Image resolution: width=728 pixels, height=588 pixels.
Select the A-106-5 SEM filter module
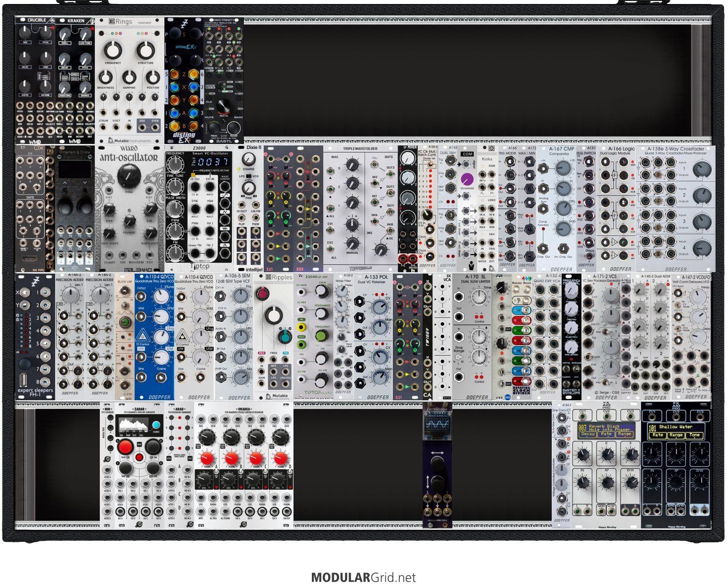click(x=233, y=336)
